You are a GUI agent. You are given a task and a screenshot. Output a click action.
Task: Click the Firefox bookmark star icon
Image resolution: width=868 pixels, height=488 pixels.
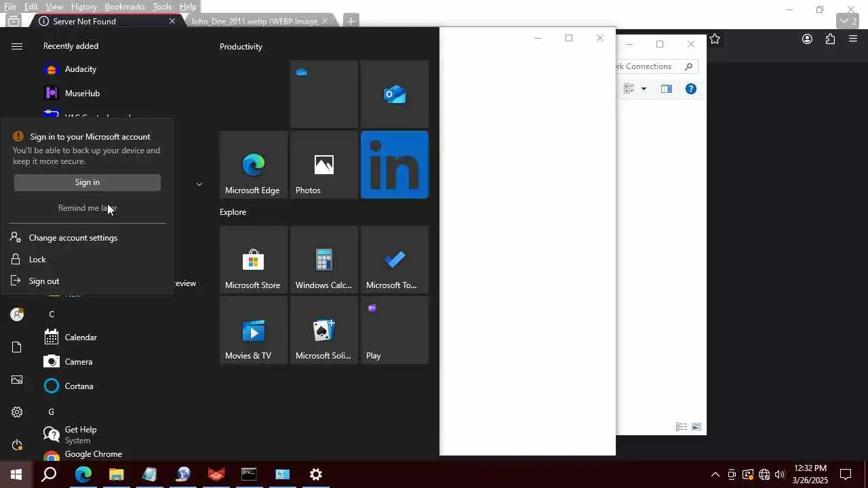pyautogui.click(x=715, y=39)
